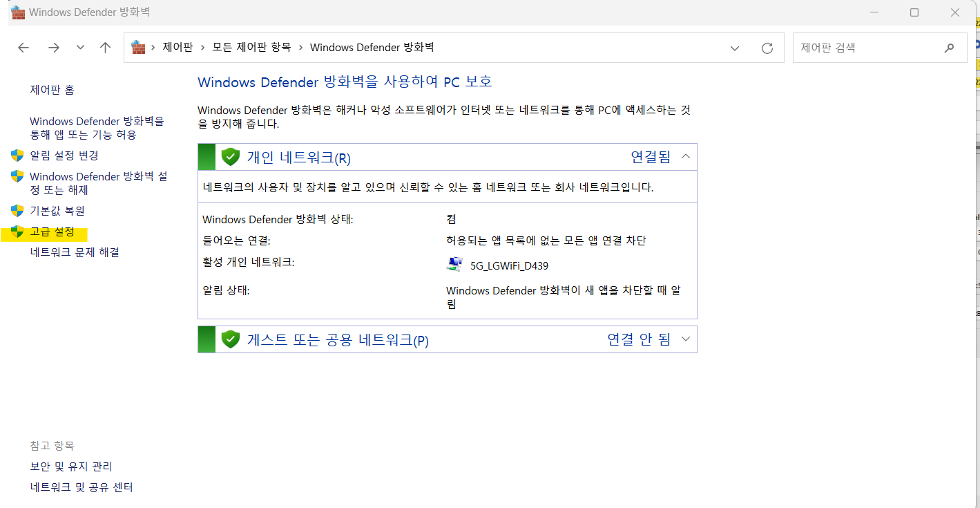
Task: Refresh the control panel page
Action: [767, 48]
